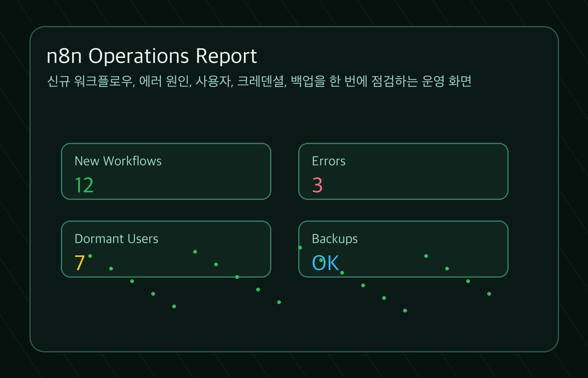Open the New Workflows card
Image resolution: width=588 pixels, height=378 pixels.
point(166,171)
